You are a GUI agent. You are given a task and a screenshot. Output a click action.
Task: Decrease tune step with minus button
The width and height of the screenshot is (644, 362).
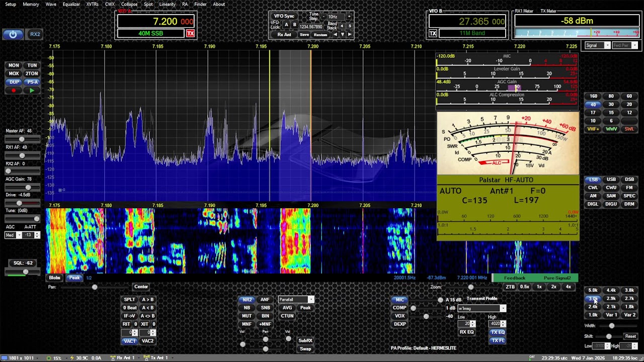click(x=324, y=17)
